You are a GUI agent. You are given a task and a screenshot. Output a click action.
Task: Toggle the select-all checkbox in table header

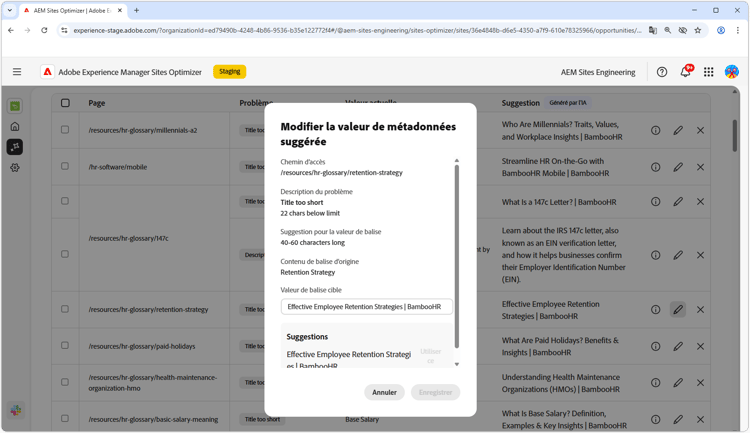pos(65,103)
